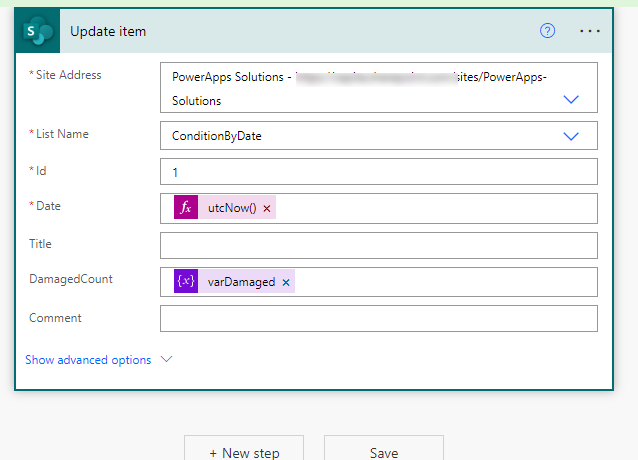Remove the utcNow() expression token
The width and height of the screenshot is (638, 460).
click(267, 208)
